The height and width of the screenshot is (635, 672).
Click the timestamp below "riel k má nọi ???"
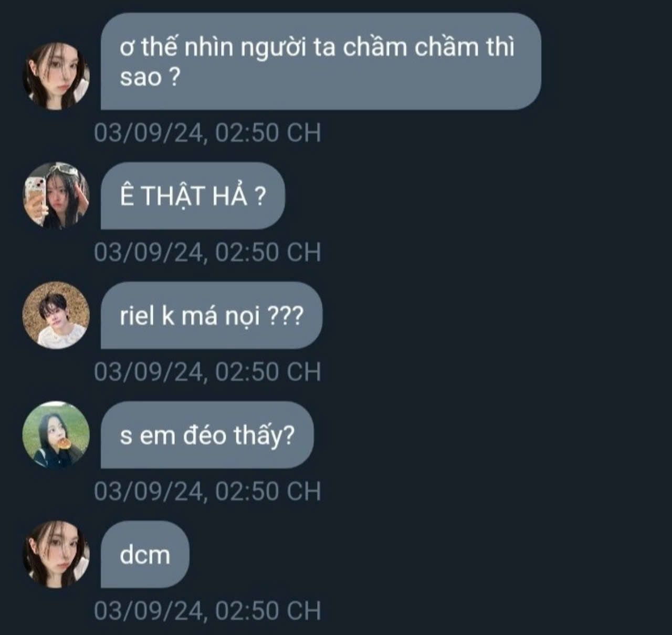pyautogui.click(x=207, y=372)
